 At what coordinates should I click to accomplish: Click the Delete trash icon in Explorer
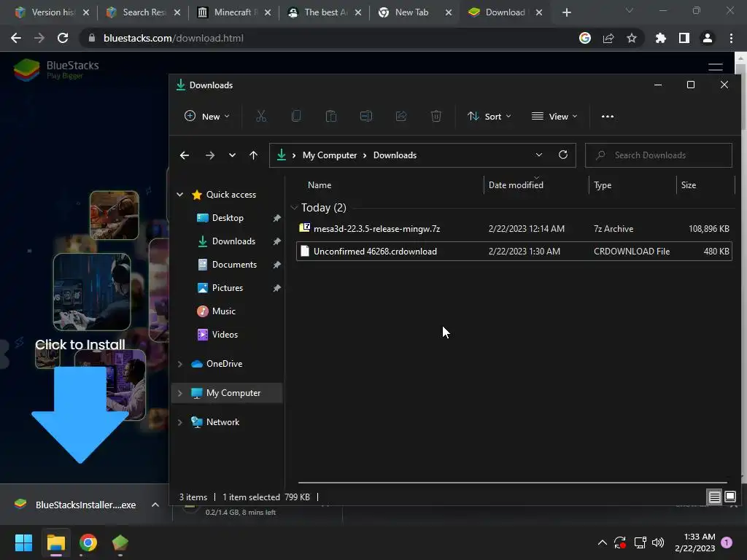[436, 116]
